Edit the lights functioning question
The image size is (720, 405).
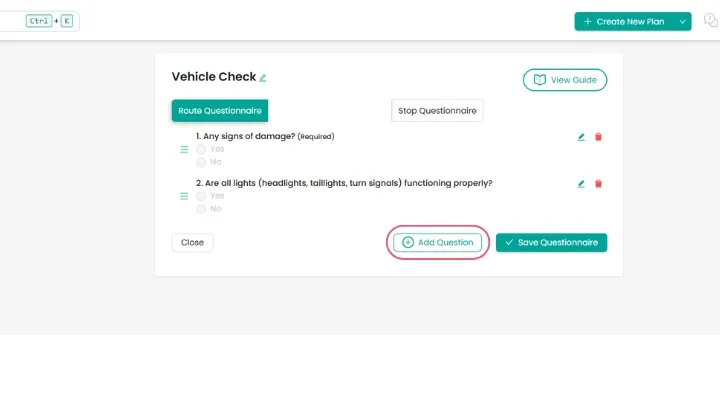coord(581,184)
